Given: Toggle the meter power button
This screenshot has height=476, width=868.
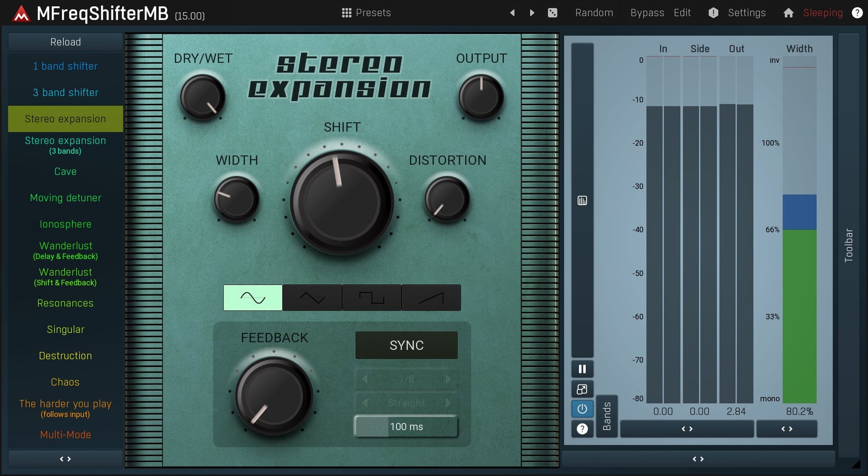Looking at the screenshot, I should [582, 409].
